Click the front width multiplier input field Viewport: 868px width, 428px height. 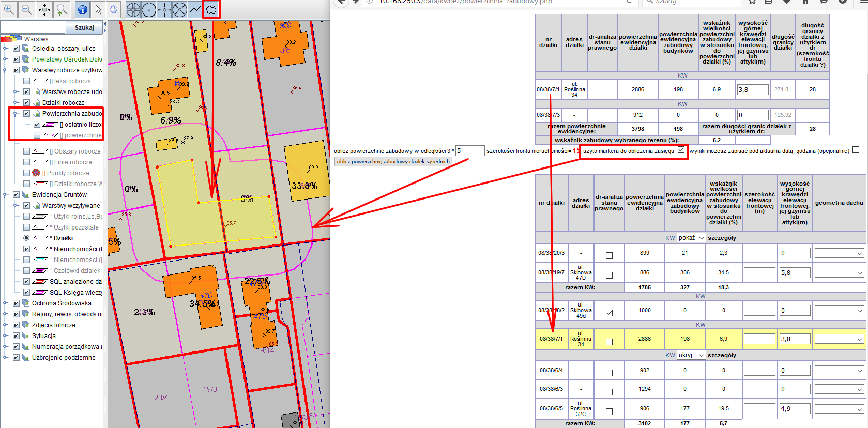(x=469, y=151)
